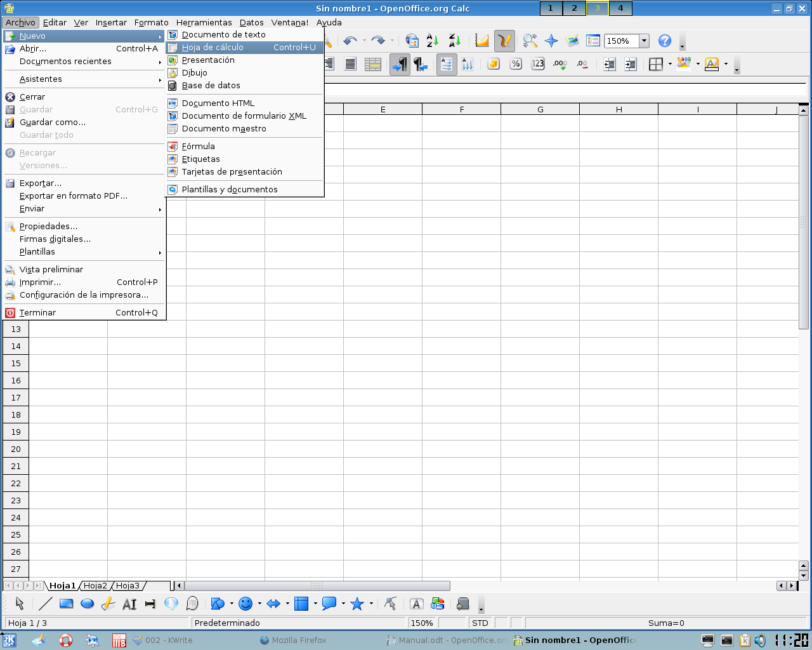Click the OpenOffice Help question mark icon
812x650 pixels.
coord(664,41)
